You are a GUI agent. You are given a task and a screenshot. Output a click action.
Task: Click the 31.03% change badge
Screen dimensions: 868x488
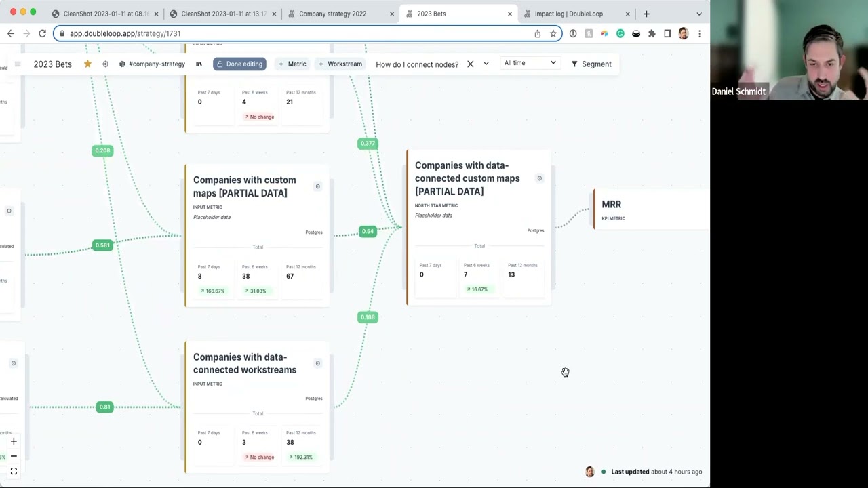pyautogui.click(x=256, y=291)
